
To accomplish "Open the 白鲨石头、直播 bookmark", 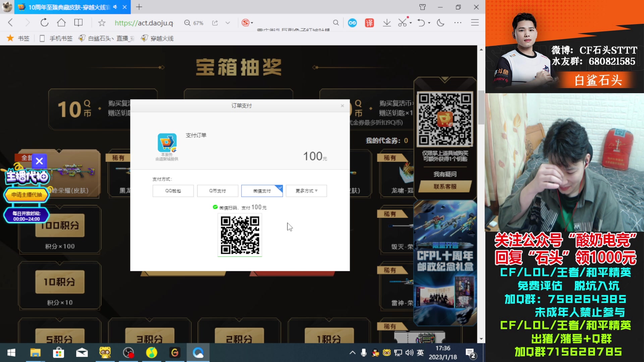I will pyautogui.click(x=106, y=38).
